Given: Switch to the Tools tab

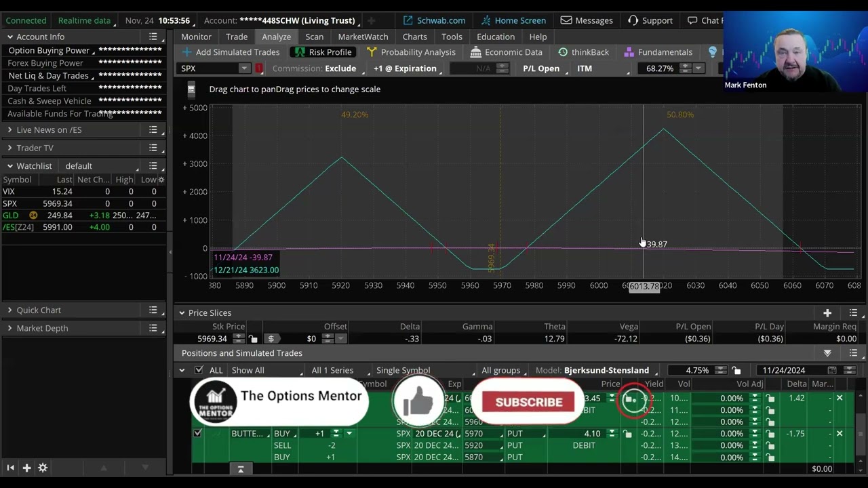Looking at the screenshot, I should click(x=452, y=37).
